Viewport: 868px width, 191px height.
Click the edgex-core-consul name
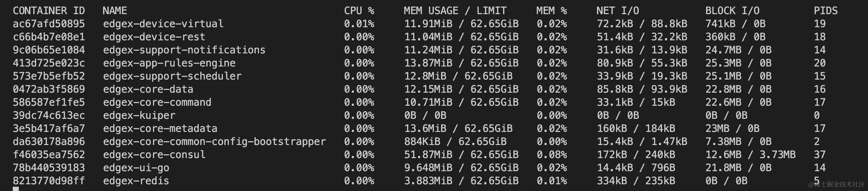(x=154, y=155)
